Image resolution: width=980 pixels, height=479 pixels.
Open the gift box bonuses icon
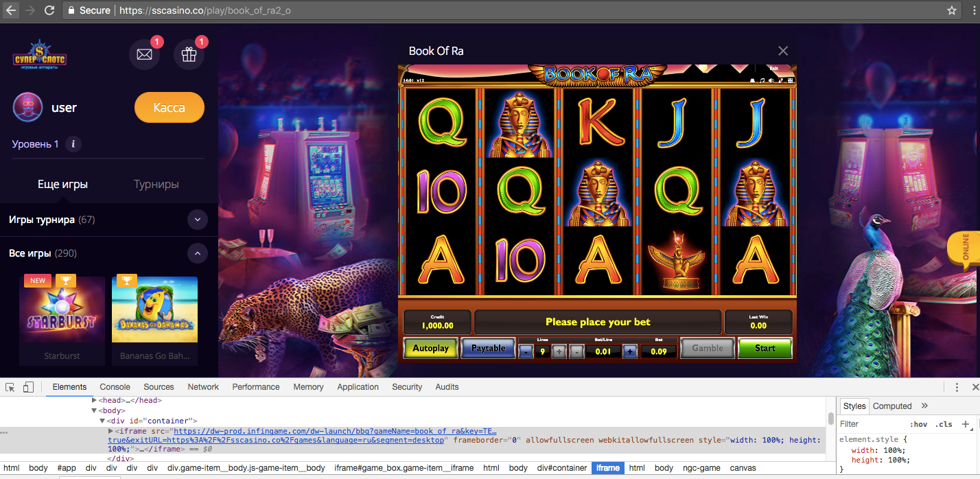[189, 55]
